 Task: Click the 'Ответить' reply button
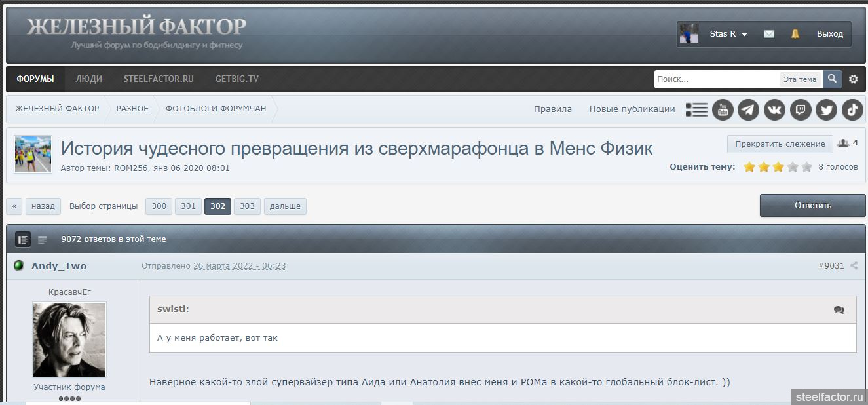pos(812,205)
